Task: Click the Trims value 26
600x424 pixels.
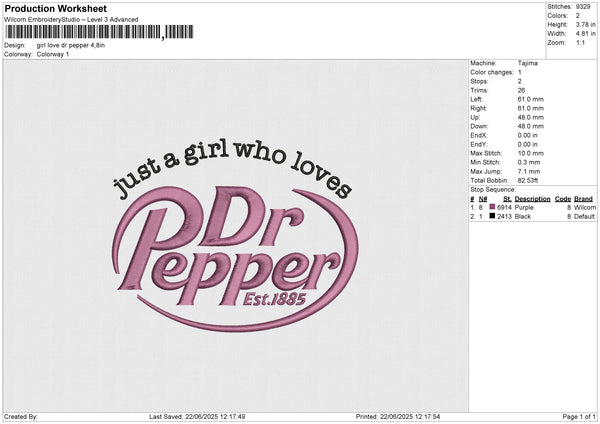Action: pyautogui.click(x=521, y=90)
